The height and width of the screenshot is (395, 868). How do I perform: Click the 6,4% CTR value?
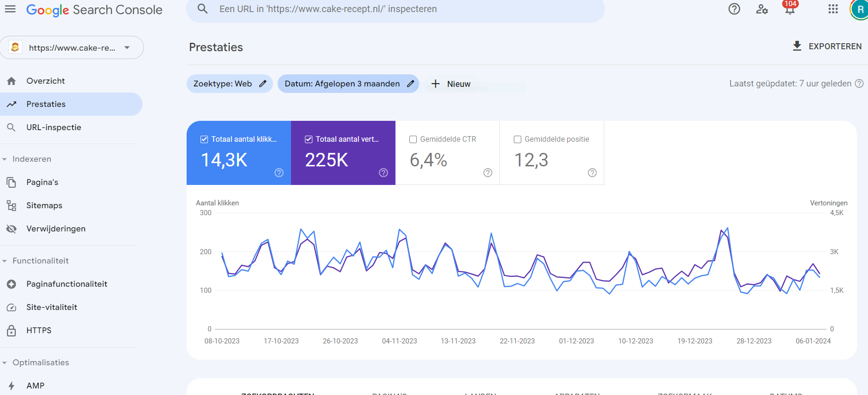pos(428,160)
